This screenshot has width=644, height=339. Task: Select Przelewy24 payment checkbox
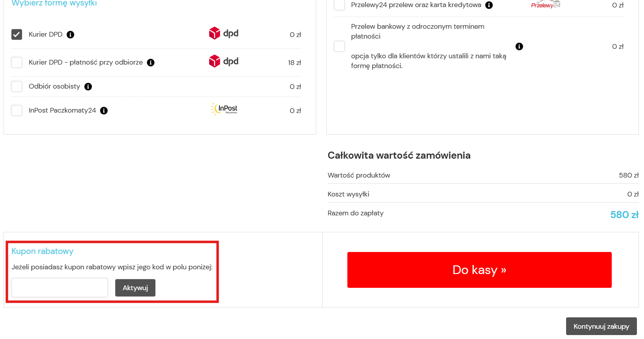[339, 5]
